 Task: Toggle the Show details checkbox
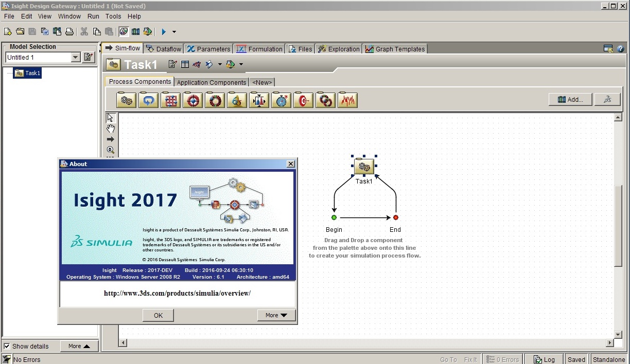click(7, 346)
